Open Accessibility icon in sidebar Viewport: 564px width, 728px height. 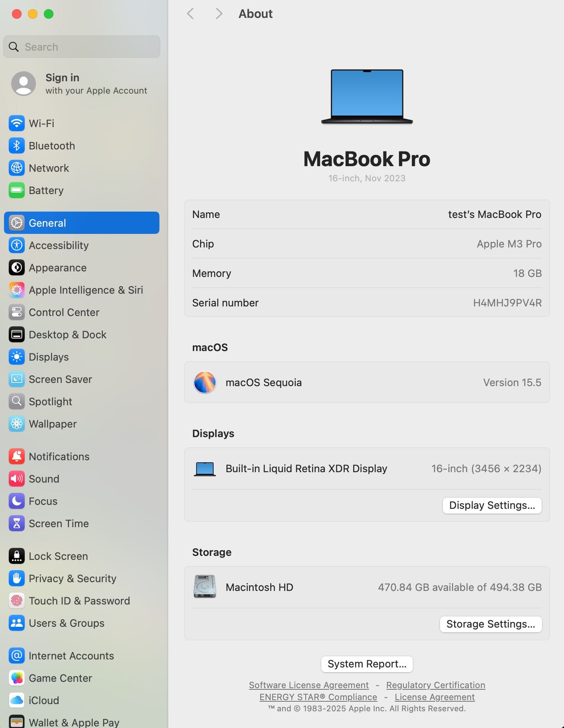[17, 245]
